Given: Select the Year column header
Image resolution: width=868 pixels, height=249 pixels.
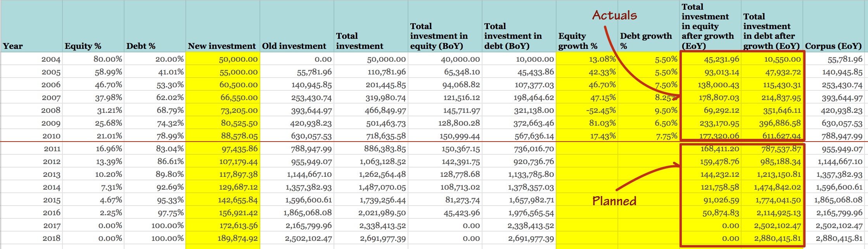Looking at the screenshot, I should point(31,26).
